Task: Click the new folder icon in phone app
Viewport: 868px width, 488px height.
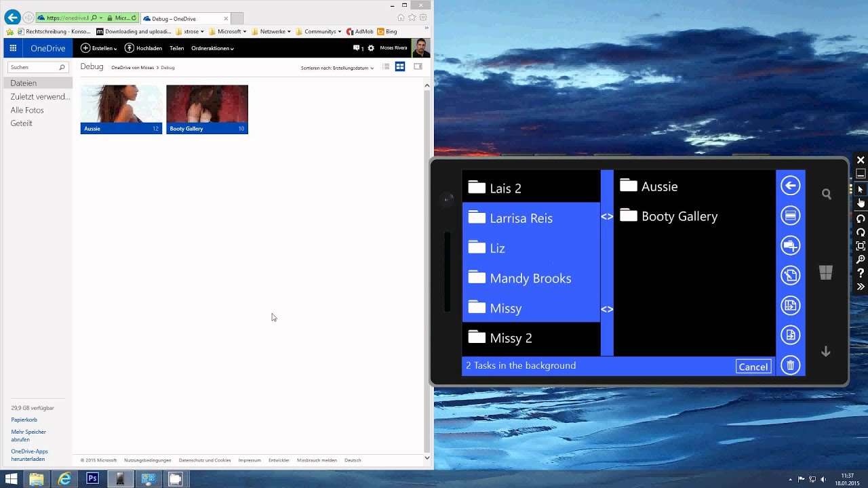Action: [x=790, y=245]
